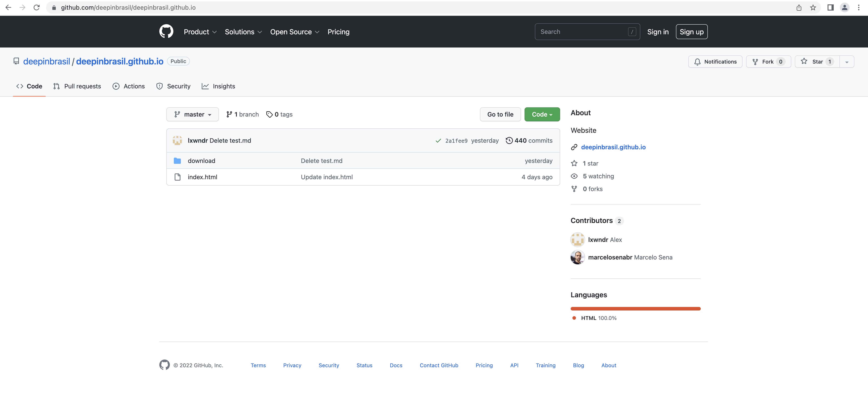This screenshot has height=398, width=868.
Task: Open the download folder
Action: 201,161
